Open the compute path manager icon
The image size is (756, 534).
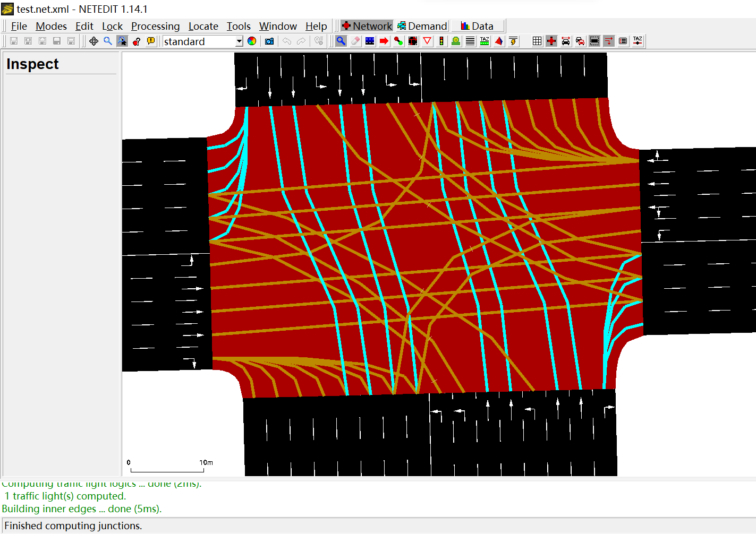(x=319, y=41)
